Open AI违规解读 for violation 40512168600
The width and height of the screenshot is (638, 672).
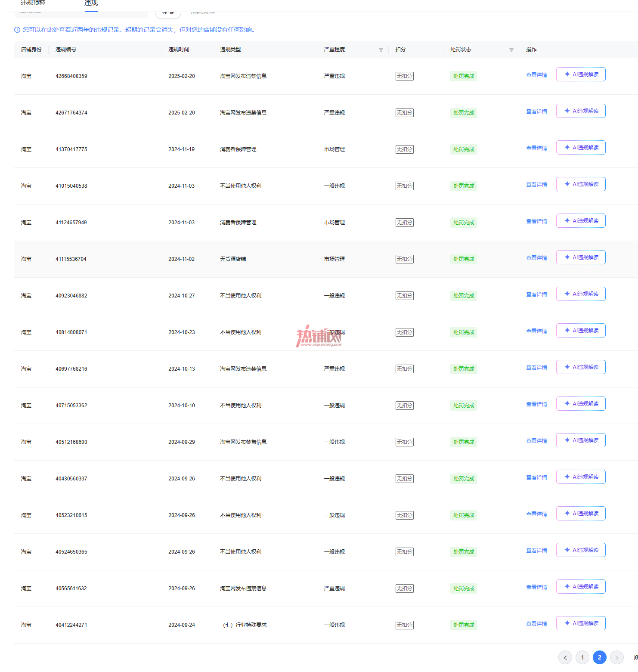point(581,440)
